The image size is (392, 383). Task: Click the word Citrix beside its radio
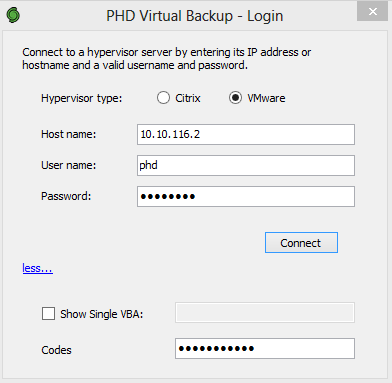click(x=188, y=98)
